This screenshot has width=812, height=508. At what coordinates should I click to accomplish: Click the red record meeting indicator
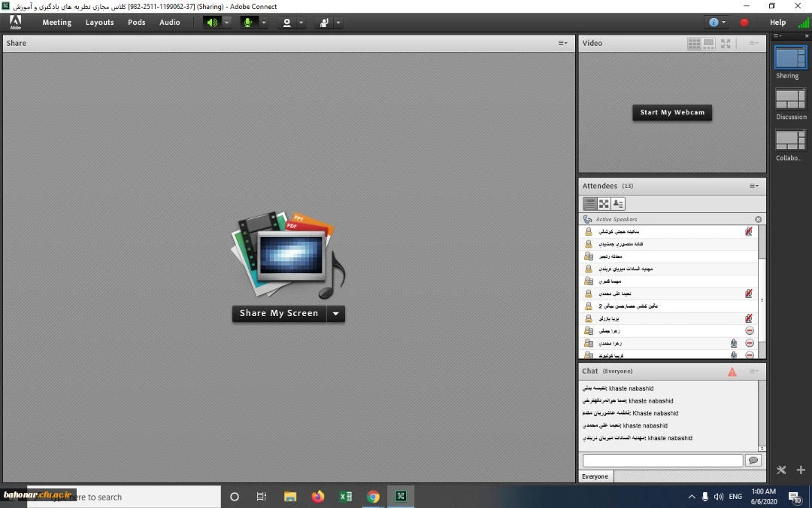(744, 23)
